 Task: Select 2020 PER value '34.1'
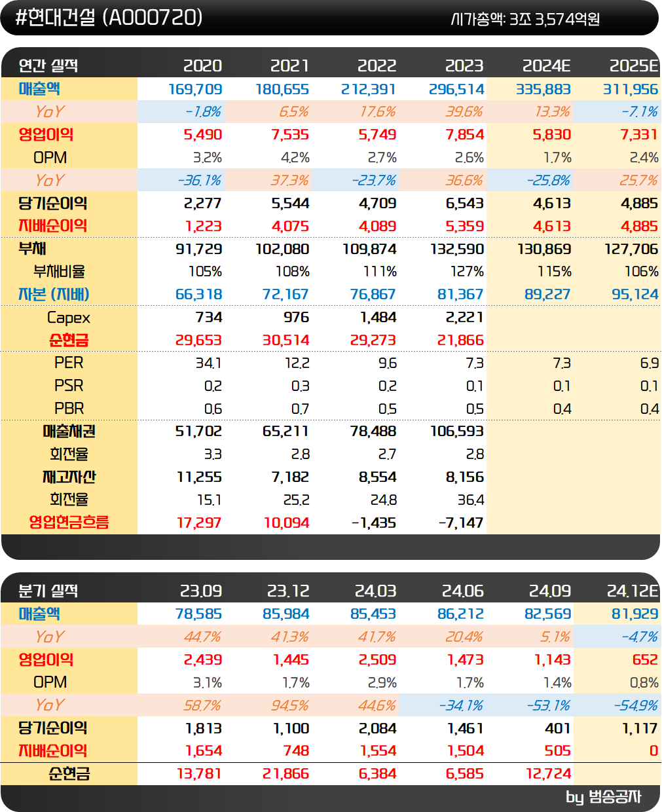(x=210, y=363)
